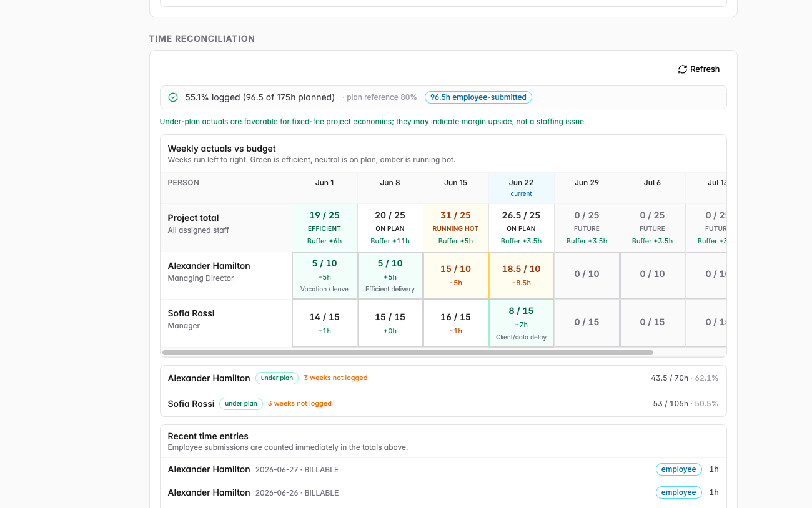
Task: Open Alexander Hamilton's 15 / 10 cell
Action: (x=456, y=275)
